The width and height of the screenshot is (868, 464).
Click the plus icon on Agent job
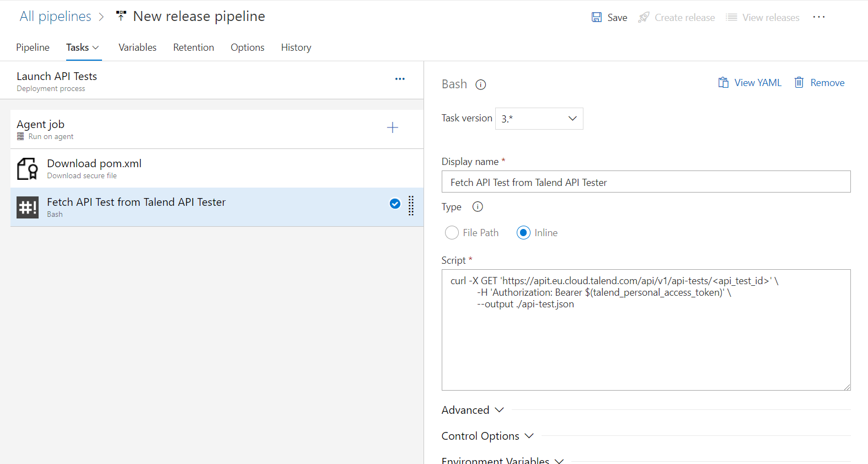point(392,128)
